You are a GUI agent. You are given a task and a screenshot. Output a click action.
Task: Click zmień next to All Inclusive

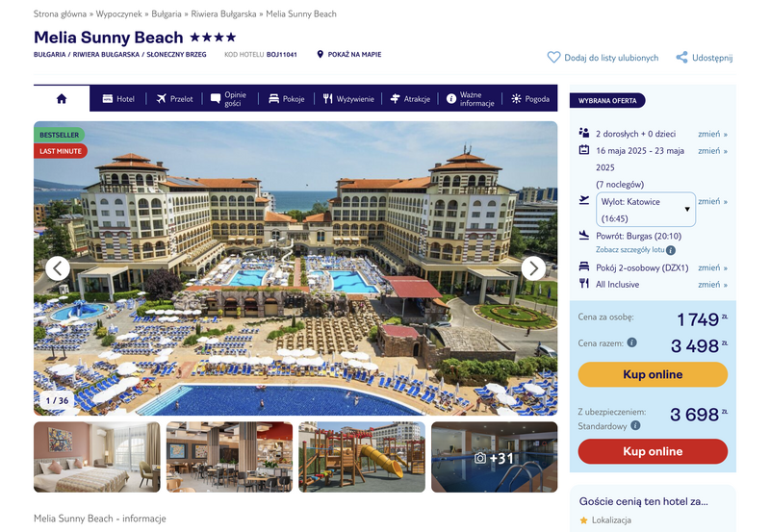712,285
